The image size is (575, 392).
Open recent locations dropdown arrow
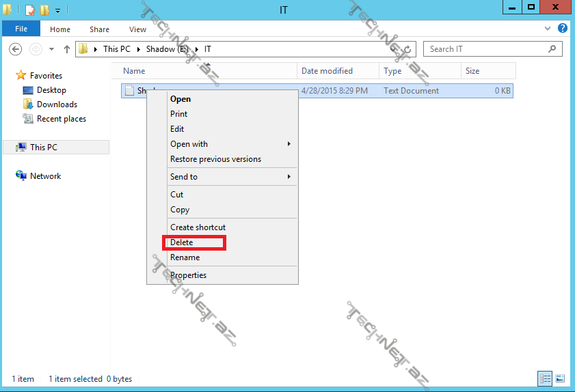tap(51, 49)
